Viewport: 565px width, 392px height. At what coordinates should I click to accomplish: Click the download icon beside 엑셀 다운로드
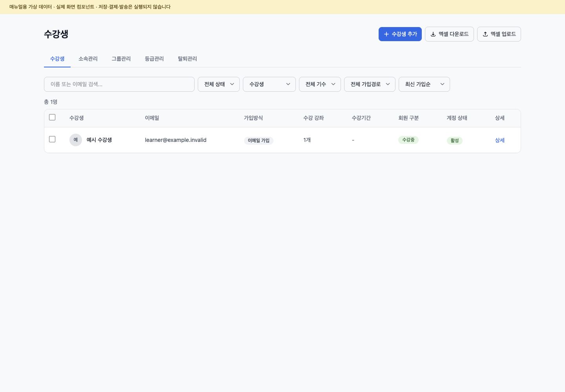(433, 34)
